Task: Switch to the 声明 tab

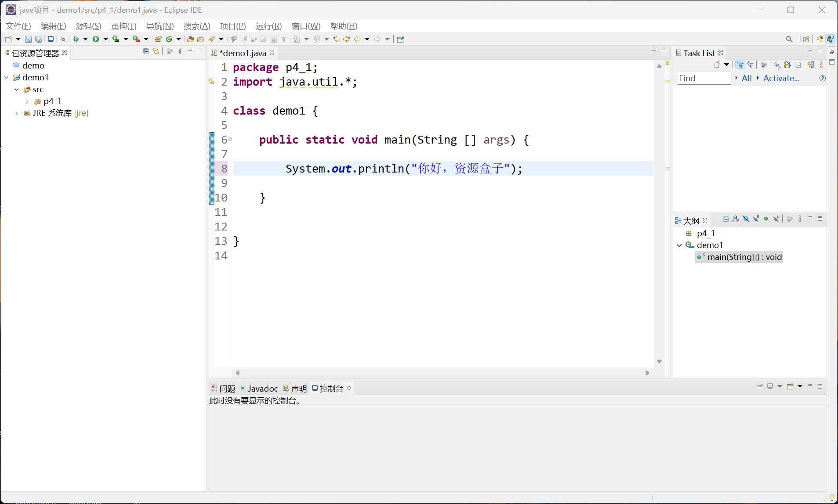Action: [x=295, y=388]
